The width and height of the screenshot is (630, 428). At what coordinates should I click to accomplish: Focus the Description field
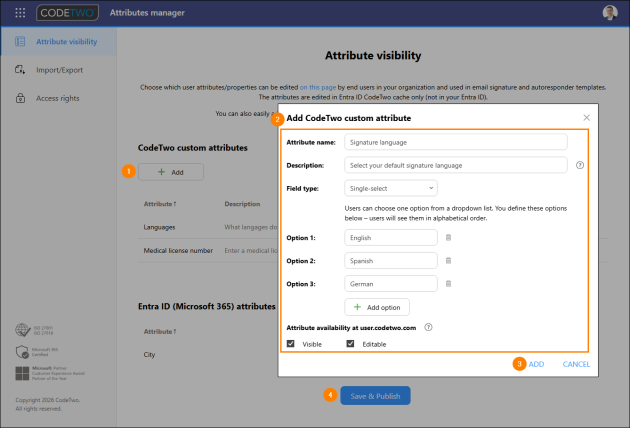[456, 165]
